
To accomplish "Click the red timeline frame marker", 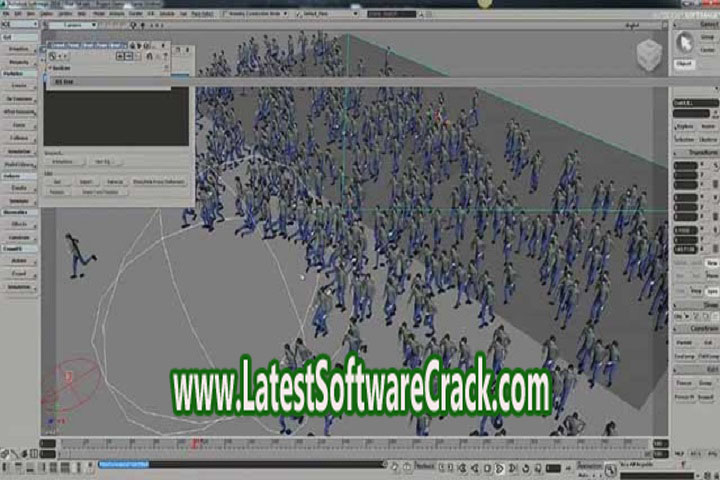I will click(x=194, y=443).
